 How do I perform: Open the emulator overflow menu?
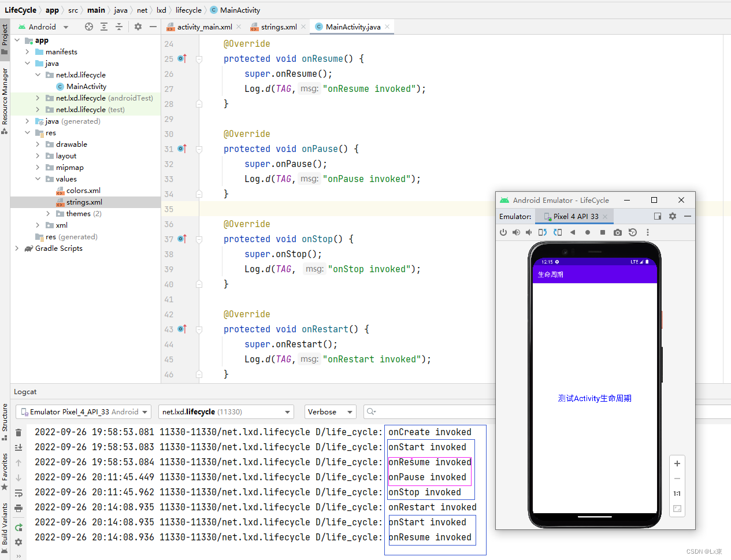[x=647, y=232]
